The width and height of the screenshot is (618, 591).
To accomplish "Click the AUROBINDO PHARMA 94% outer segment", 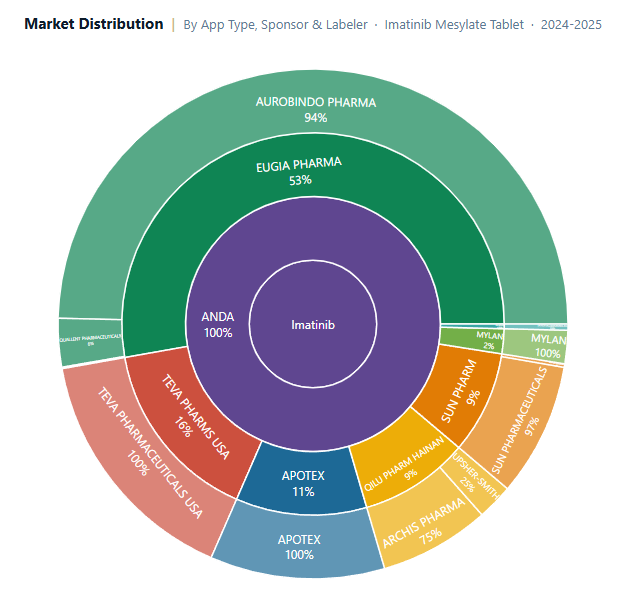I will pyautogui.click(x=315, y=110).
